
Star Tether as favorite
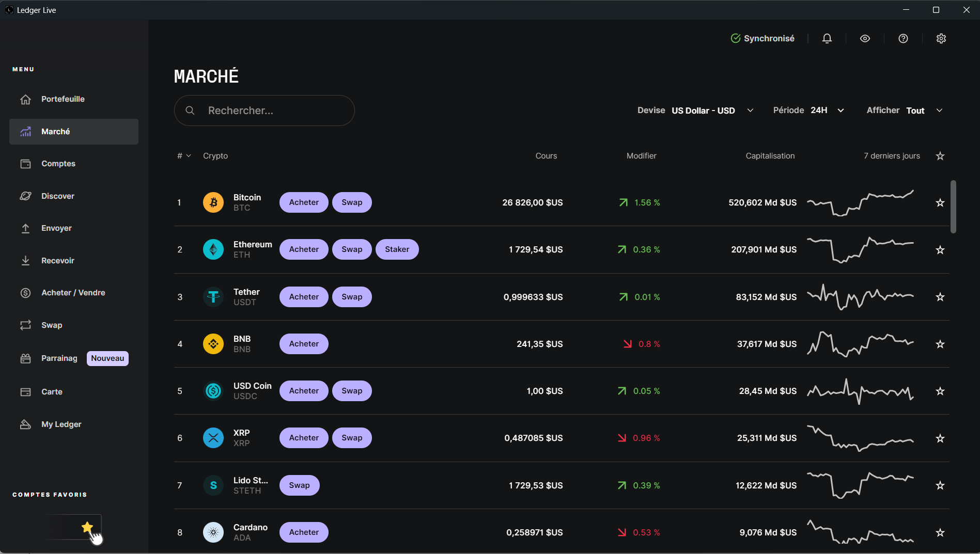(940, 297)
